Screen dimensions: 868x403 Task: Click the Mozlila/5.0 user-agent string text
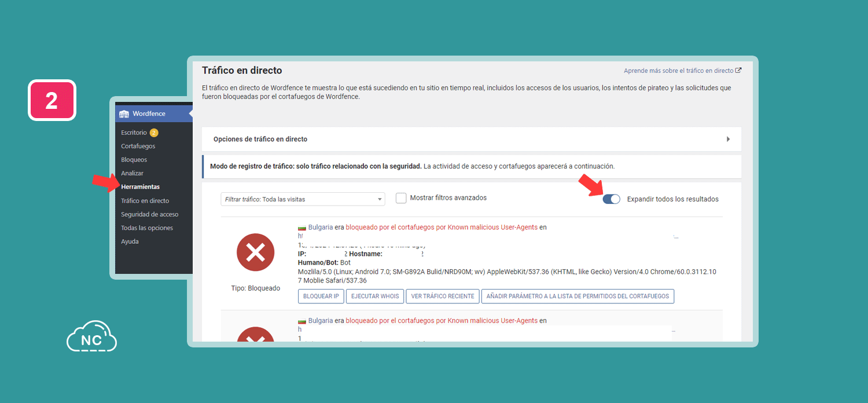[507, 276]
